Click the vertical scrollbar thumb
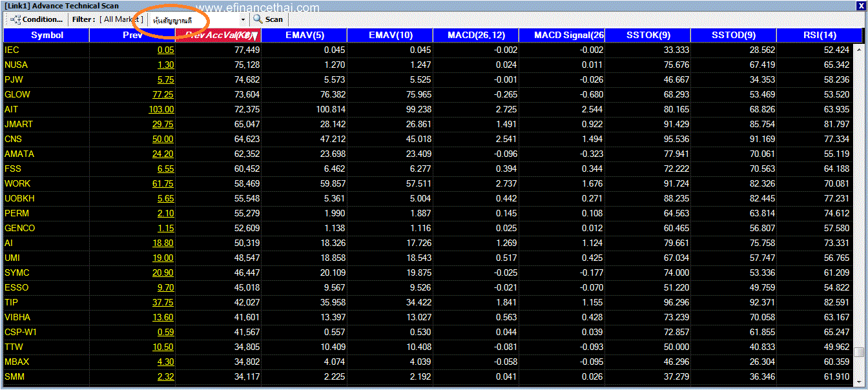This screenshot has width=868, height=390. pyautogui.click(x=859, y=352)
